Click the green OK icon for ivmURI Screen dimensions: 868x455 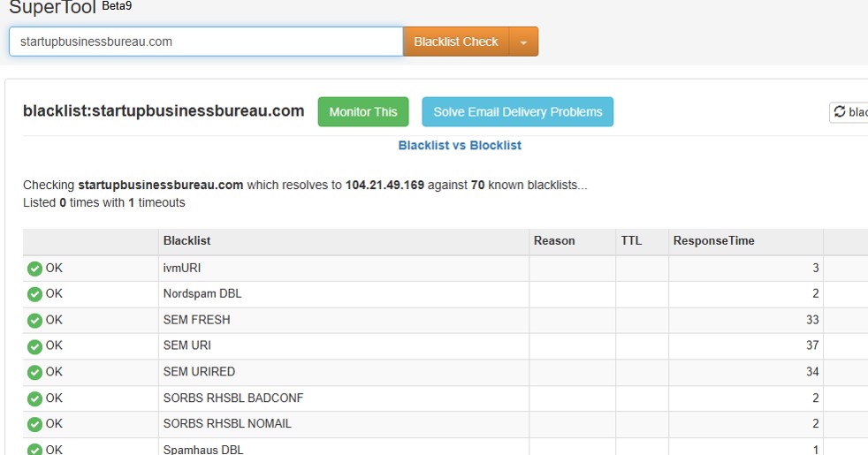pos(34,269)
